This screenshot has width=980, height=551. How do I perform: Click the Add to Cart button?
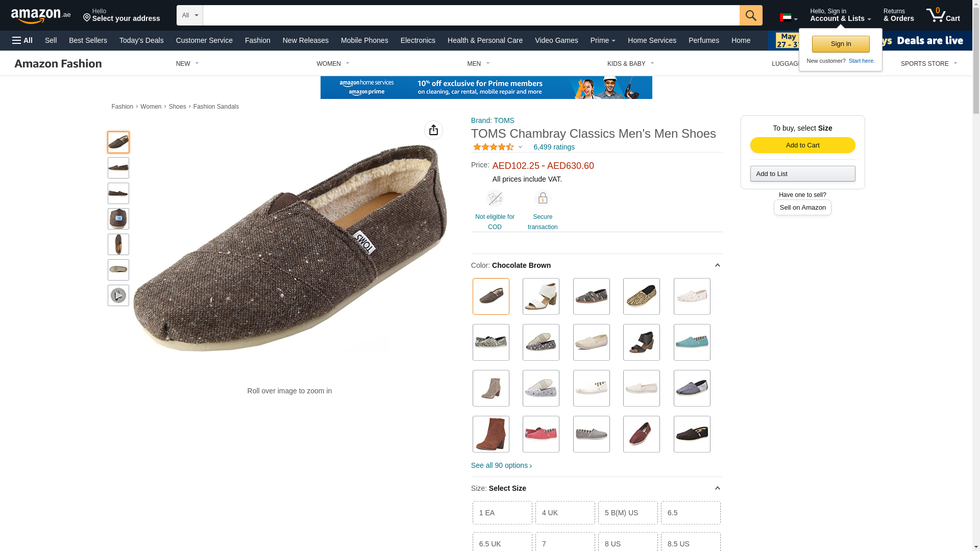click(x=802, y=145)
